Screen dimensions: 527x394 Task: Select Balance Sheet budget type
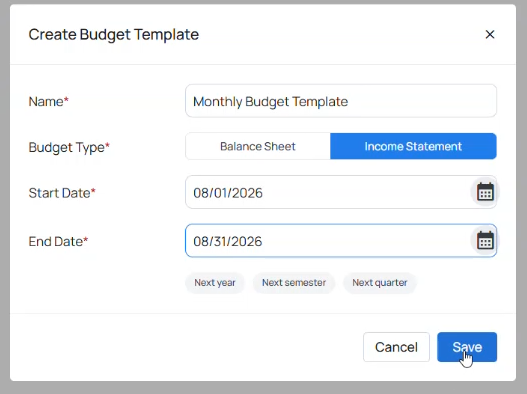coord(258,146)
